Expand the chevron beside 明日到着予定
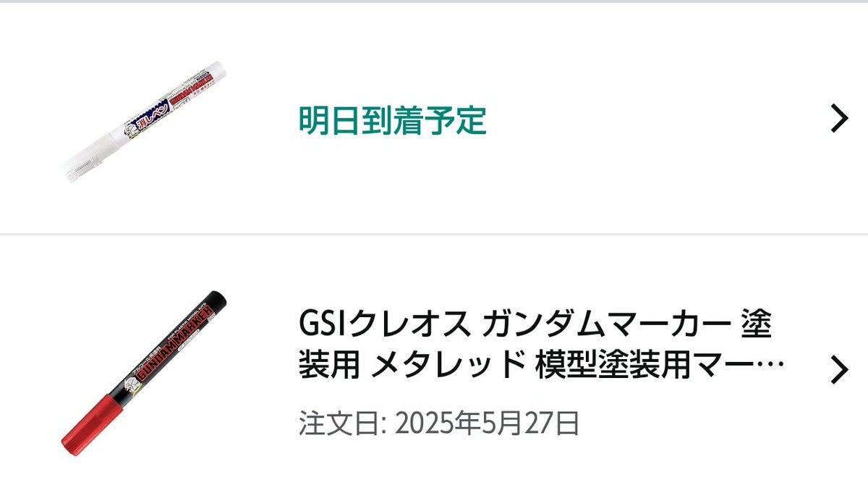This screenshot has width=868, height=480. point(838,118)
